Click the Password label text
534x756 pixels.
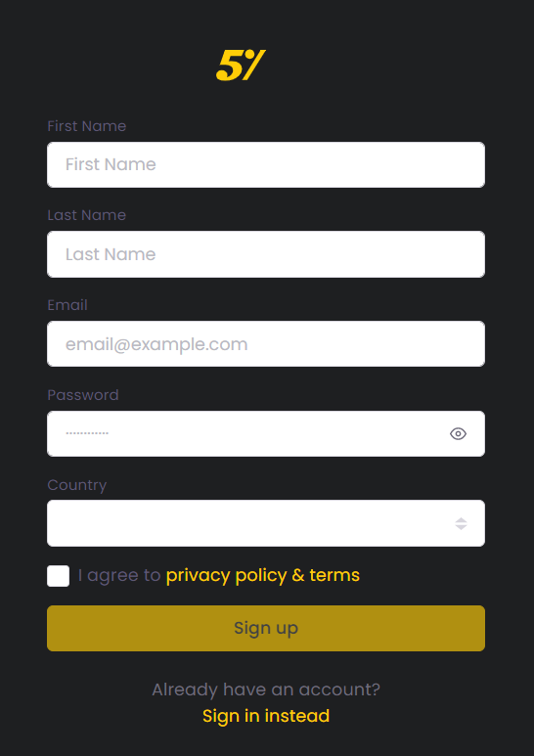[83, 395]
